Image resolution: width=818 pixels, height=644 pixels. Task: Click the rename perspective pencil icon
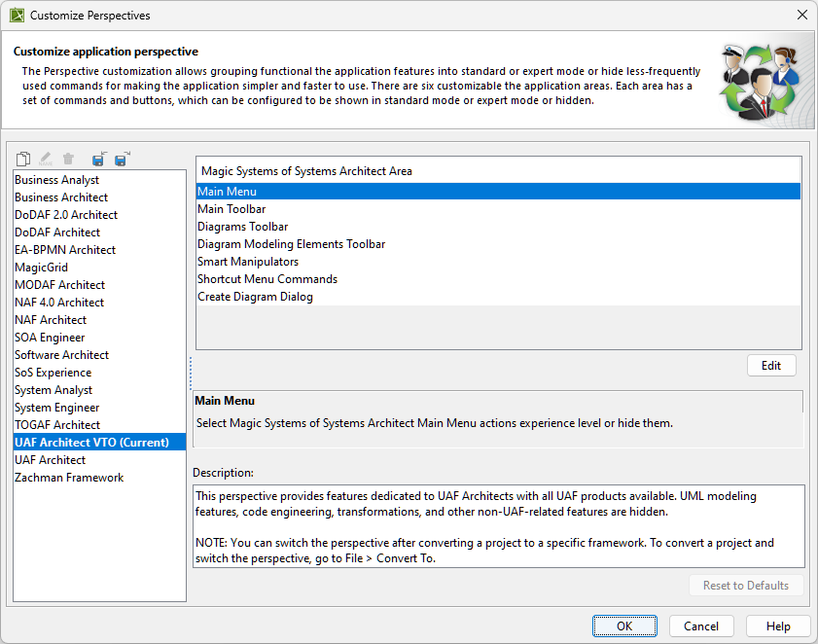coord(46,159)
